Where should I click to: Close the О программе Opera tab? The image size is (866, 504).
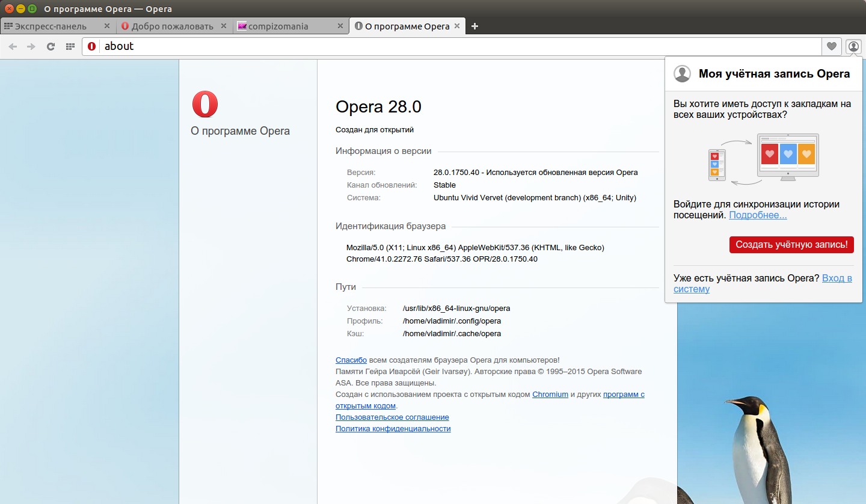tap(457, 26)
